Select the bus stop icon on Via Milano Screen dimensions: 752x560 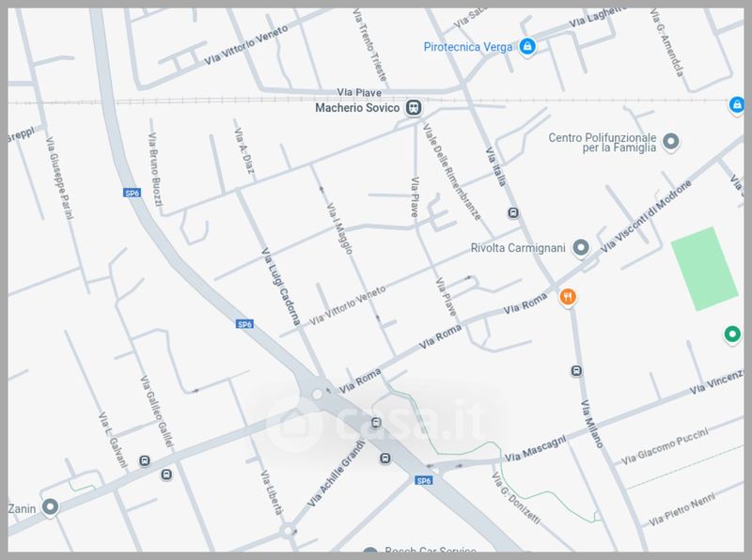576,370
